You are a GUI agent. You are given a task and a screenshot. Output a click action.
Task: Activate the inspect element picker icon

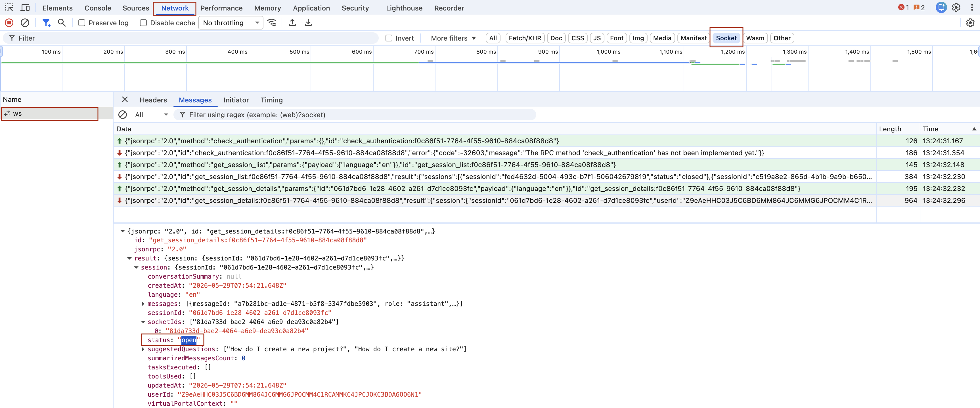tap(9, 8)
